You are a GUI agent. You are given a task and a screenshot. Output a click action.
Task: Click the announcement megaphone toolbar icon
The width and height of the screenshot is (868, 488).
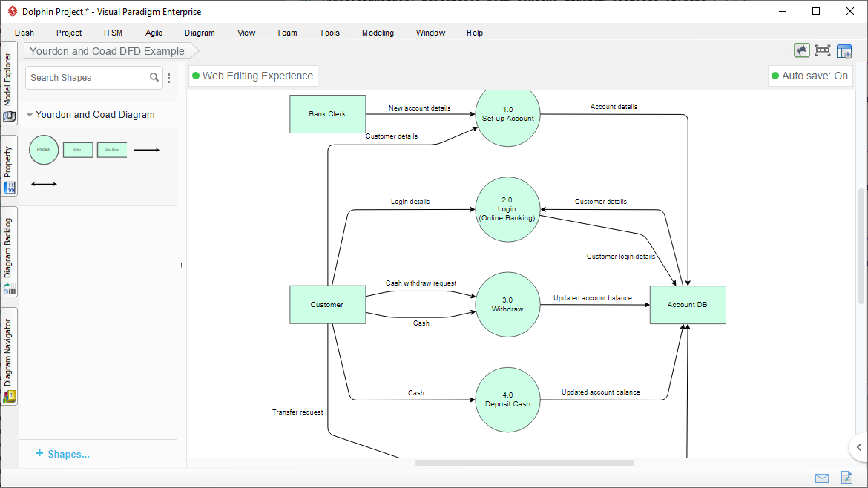point(801,51)
